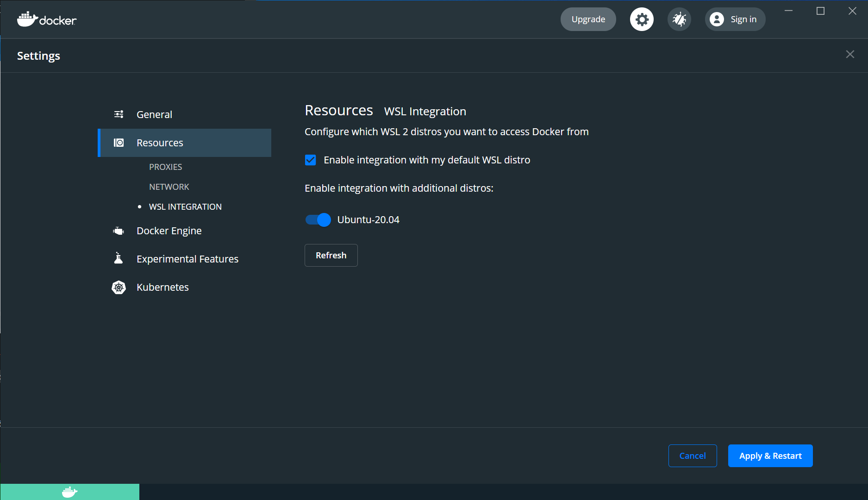868x500 pixels.
Task: Click the Resources panel icon
Action: [119, 143]
